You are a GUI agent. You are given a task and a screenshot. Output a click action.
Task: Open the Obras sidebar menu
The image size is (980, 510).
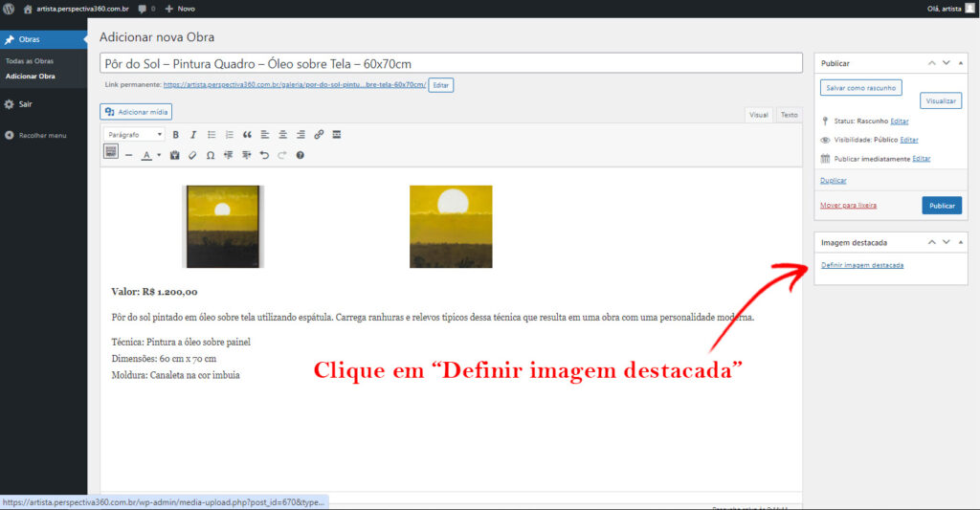point(44,39)
